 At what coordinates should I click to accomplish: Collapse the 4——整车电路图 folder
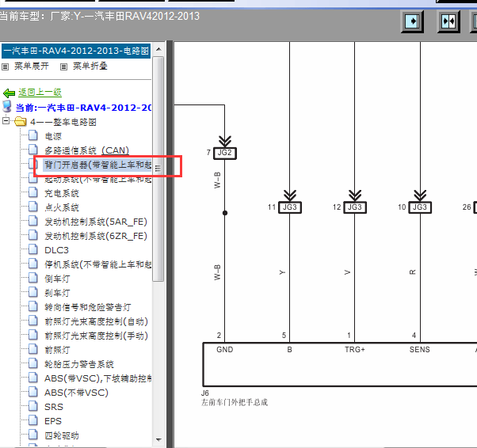[6, 121]
